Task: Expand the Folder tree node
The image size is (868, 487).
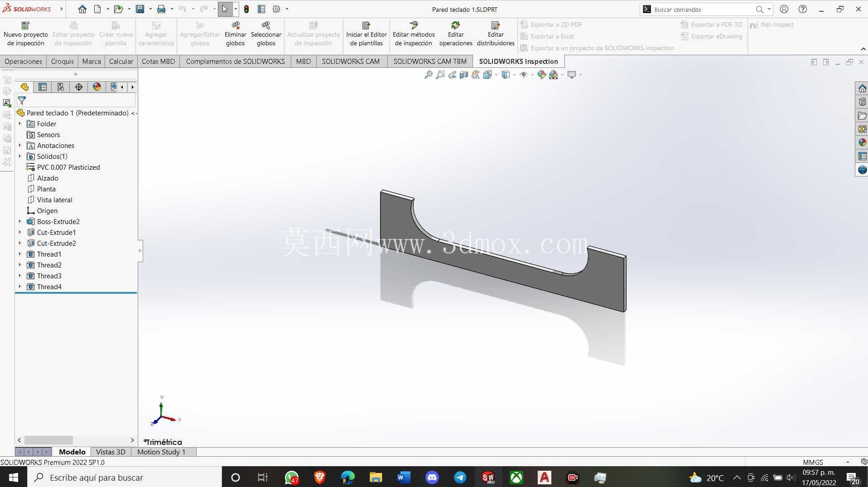Action: (x=20, y=124)
